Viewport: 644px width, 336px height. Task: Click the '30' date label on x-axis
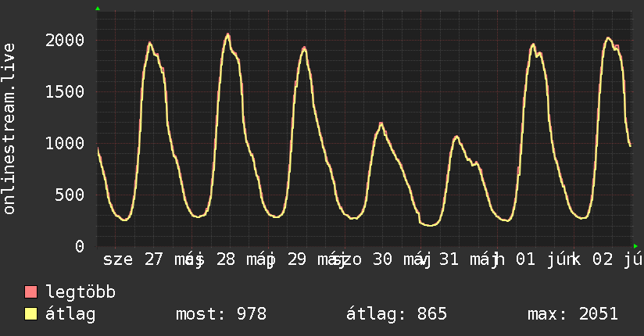(382, 259)
